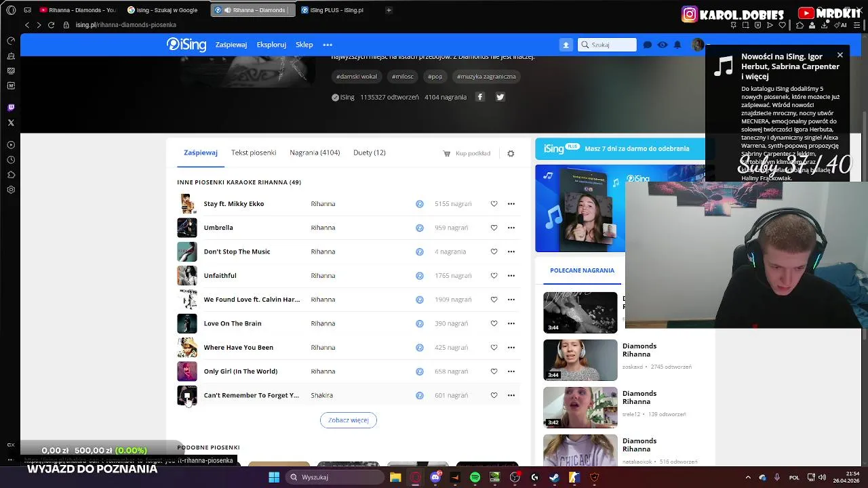
Task: Open the Umbrella song thumbnail
Action: pos(187,228)
